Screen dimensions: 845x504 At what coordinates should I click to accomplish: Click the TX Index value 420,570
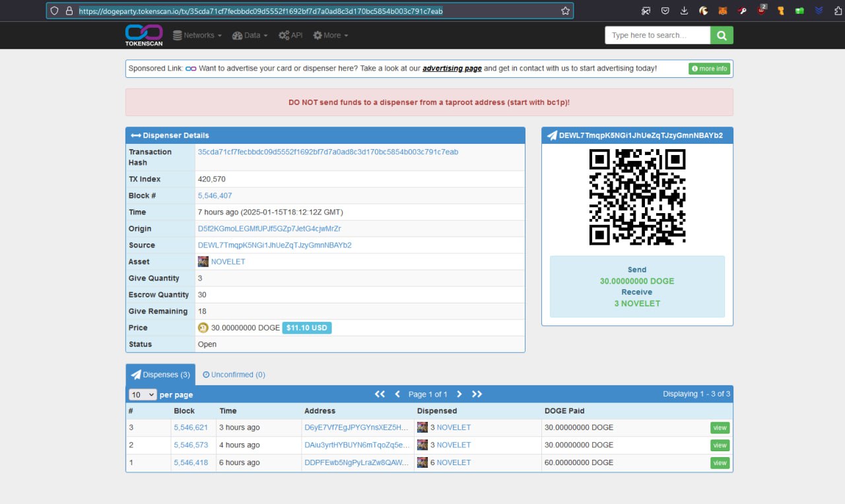coord(211,179)
